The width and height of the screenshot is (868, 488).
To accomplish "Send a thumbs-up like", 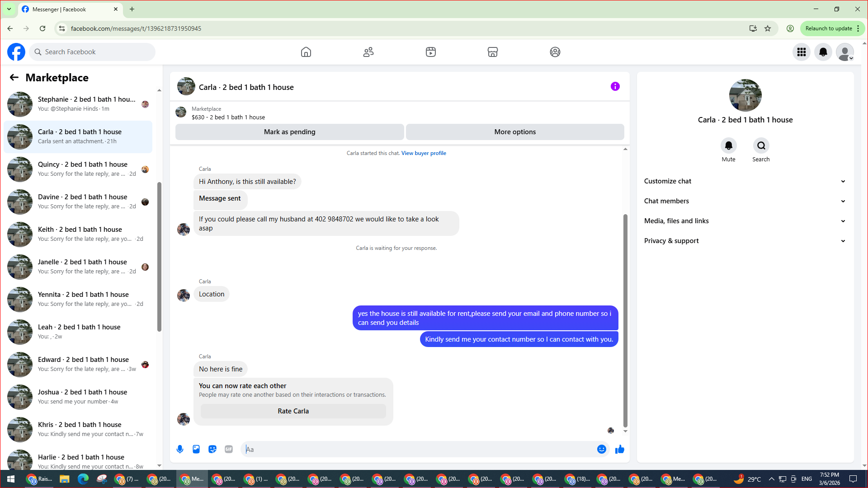I will pyautogui.click(x=619, y=449).
